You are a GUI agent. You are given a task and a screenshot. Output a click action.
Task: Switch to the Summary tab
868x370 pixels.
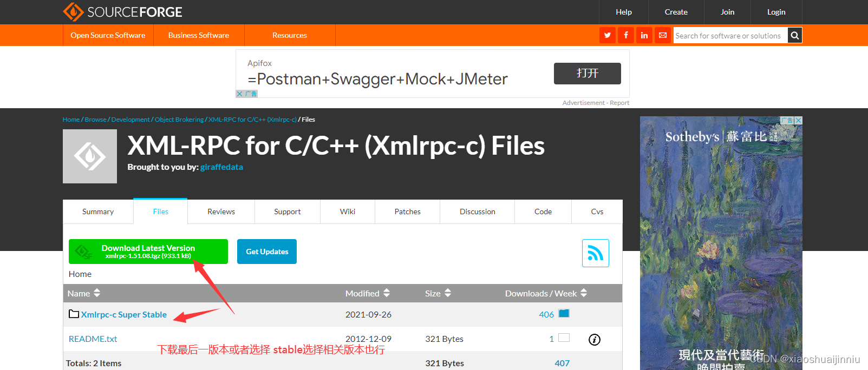click(98, 212)
